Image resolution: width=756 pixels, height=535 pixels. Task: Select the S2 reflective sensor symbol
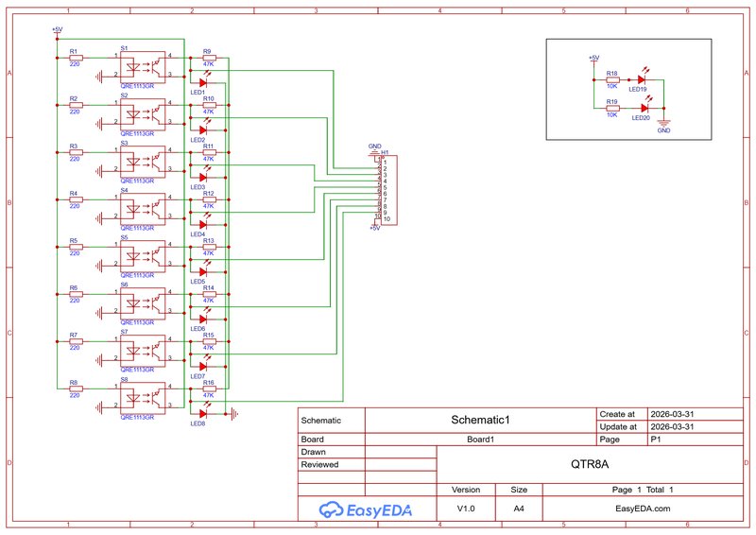click(143, 114)
